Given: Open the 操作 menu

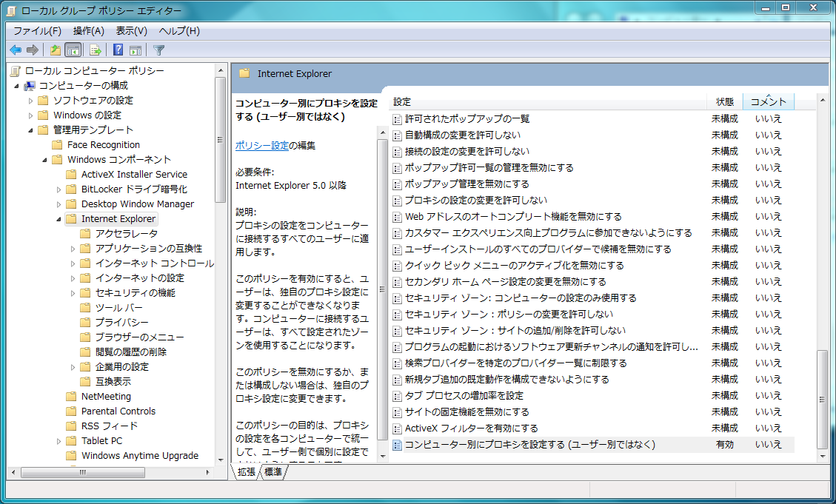Looking at the screenshot, I should (x=89, y=30).
